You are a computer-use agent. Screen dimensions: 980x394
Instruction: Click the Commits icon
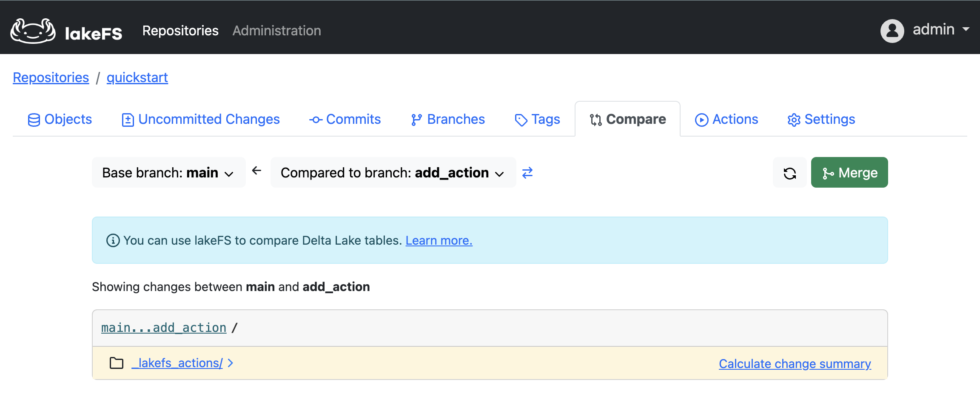tap(315, 120)
